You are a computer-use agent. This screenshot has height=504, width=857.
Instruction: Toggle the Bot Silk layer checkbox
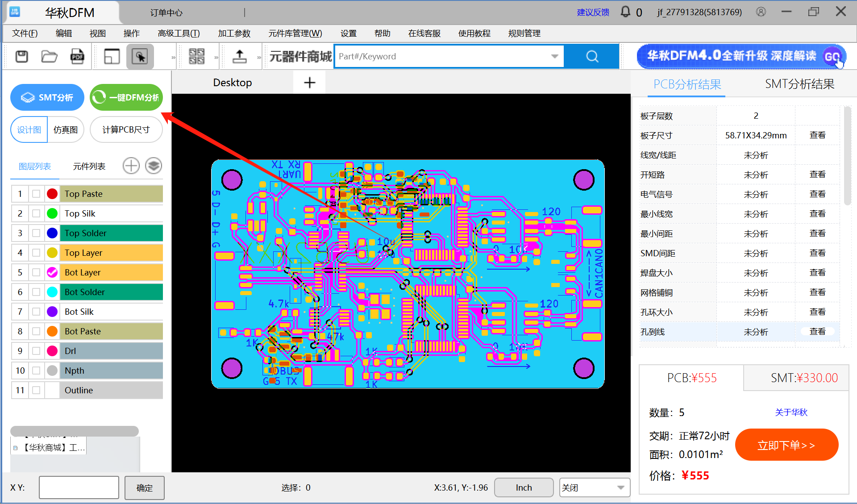36,312
